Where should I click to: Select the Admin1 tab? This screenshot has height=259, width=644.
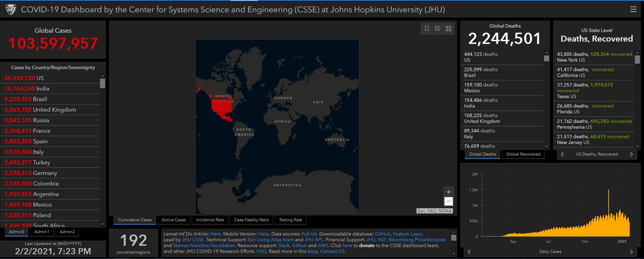tap(42, 232)
